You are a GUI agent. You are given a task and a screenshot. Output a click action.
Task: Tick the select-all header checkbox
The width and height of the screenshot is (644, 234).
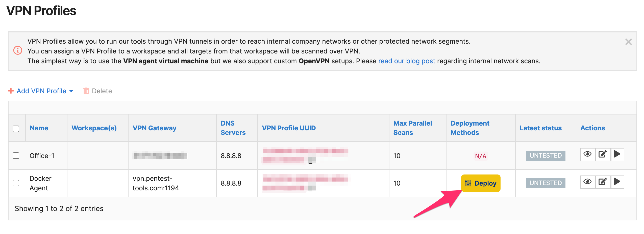click(x=16, y=129)
